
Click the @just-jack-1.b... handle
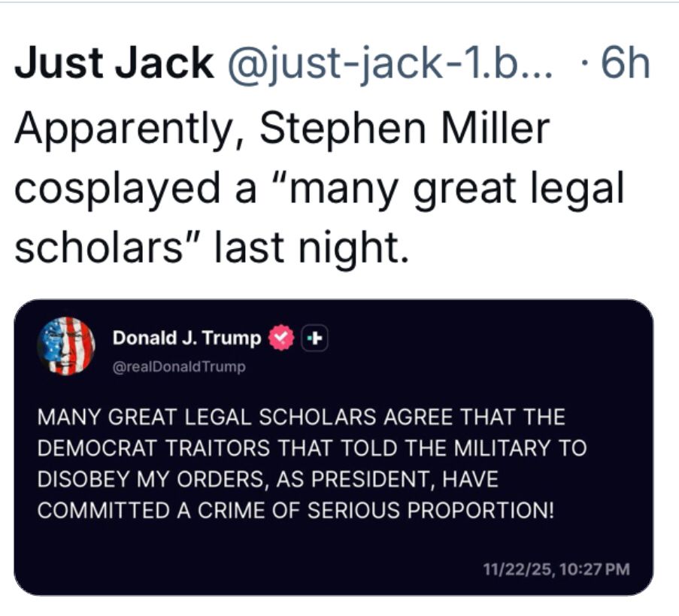(x=390, y=64)
